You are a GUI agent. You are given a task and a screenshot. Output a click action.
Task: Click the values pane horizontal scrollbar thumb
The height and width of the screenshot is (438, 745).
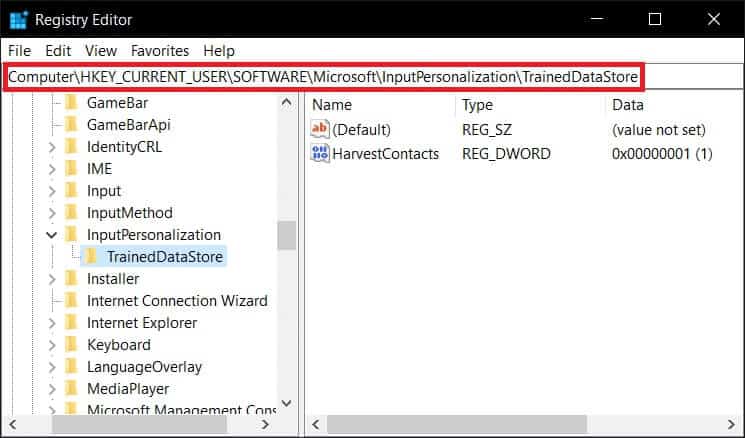pos(457,424)
